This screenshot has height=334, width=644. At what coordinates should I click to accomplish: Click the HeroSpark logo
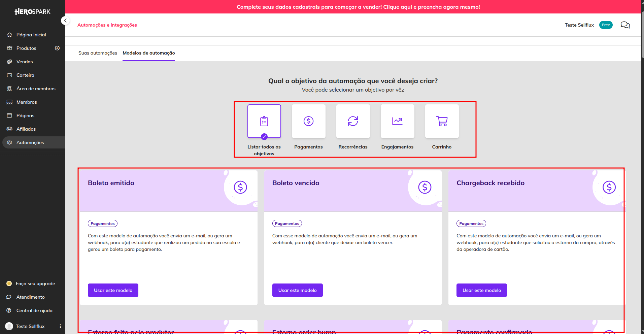(32, 12)
